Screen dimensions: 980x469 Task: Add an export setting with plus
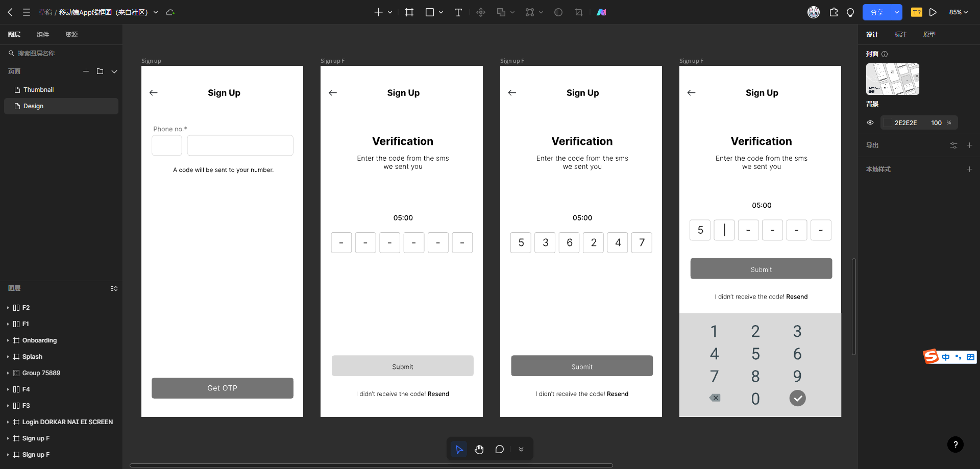(x=969, y=145)
